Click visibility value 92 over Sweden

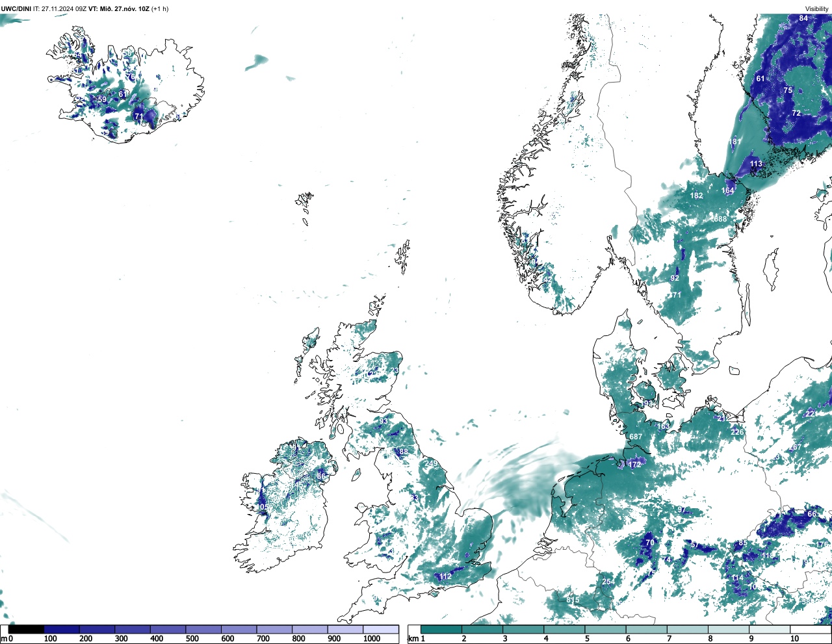pos(675,278)
